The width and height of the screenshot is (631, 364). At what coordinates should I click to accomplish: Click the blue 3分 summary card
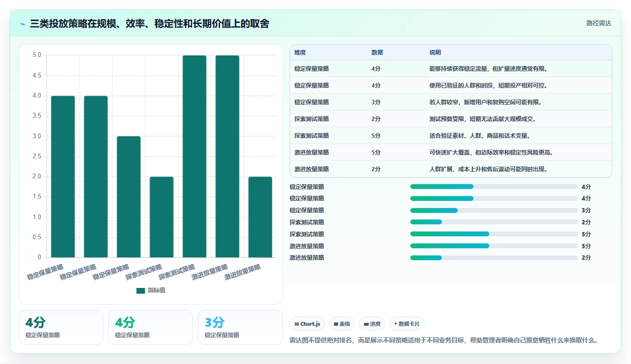coord(240,327)
